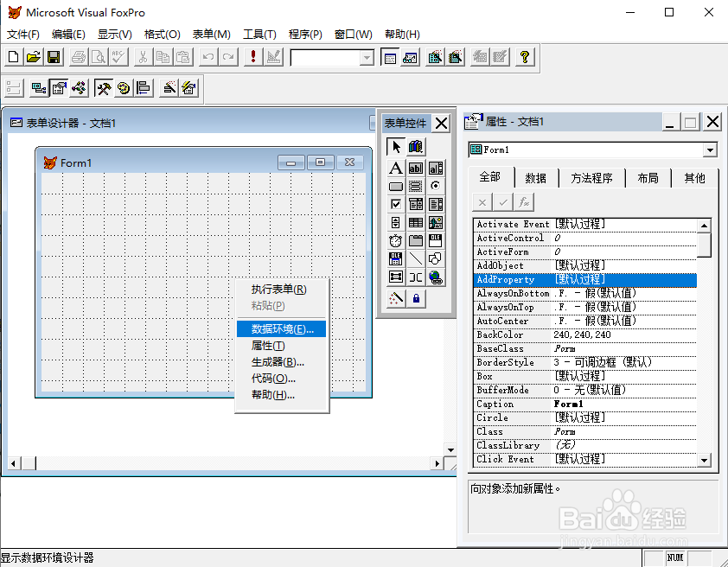Show the Layout toolbar alignment icon
728x567 pixels.
click(144, 87)
